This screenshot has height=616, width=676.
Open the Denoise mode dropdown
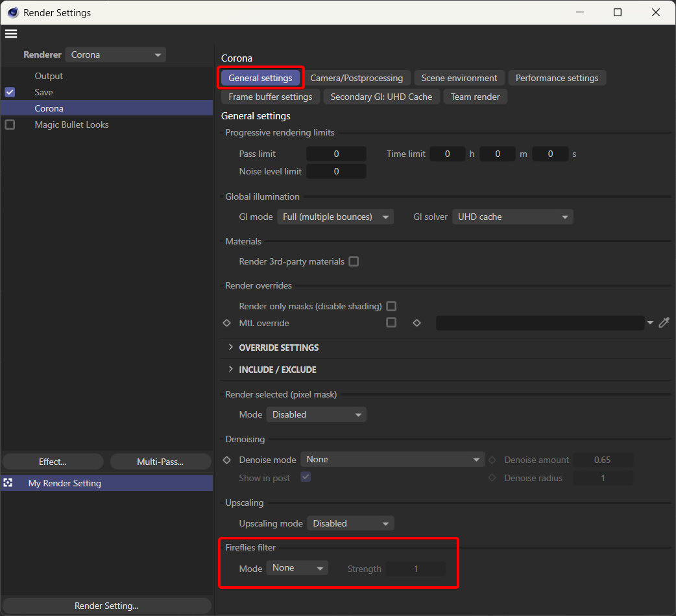pyautogui.click(x=392, y=459)
